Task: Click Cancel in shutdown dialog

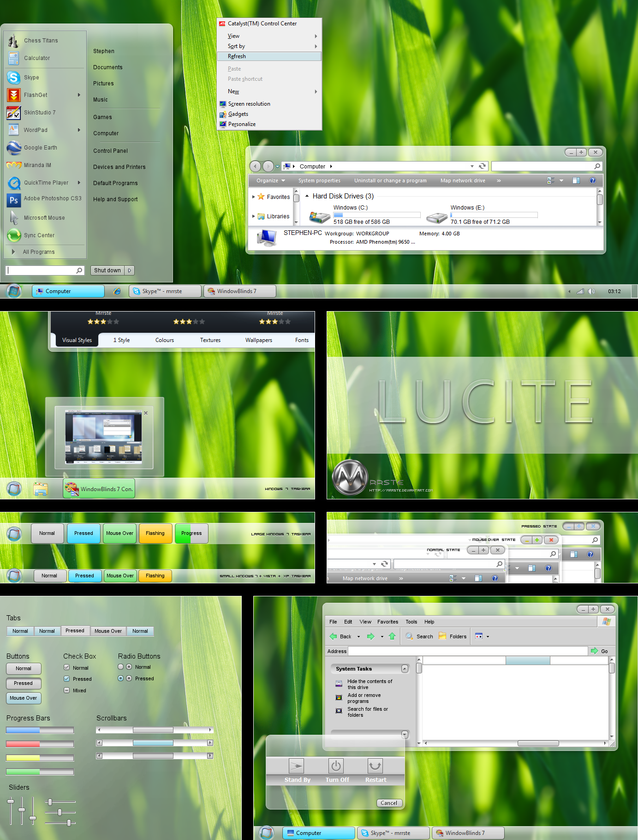Action: [389, 803]
